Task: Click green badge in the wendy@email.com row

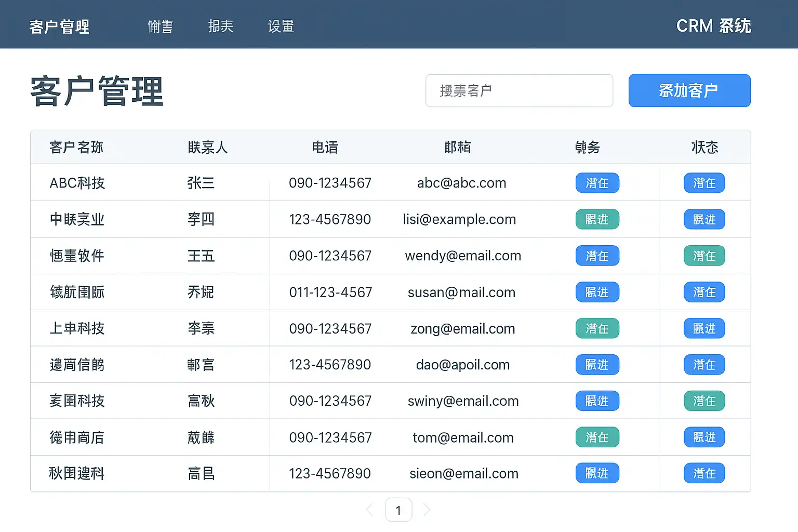Action: click(704, 256)
